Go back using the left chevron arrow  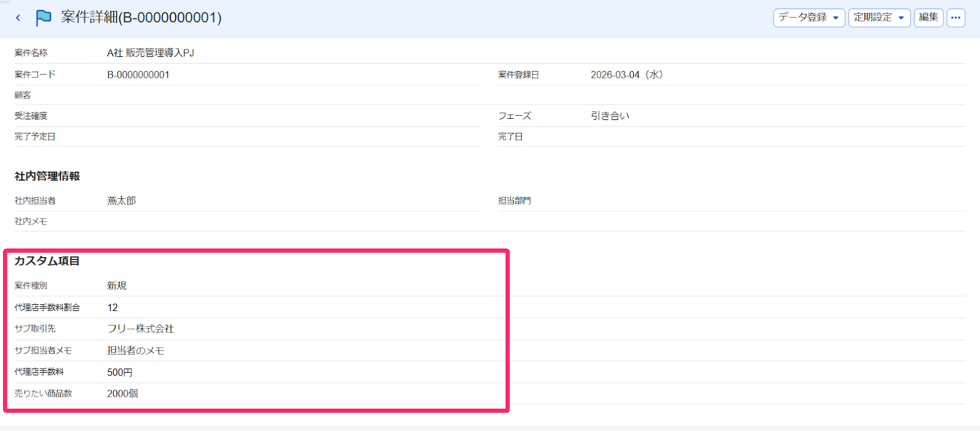click(x=18, y=18)
